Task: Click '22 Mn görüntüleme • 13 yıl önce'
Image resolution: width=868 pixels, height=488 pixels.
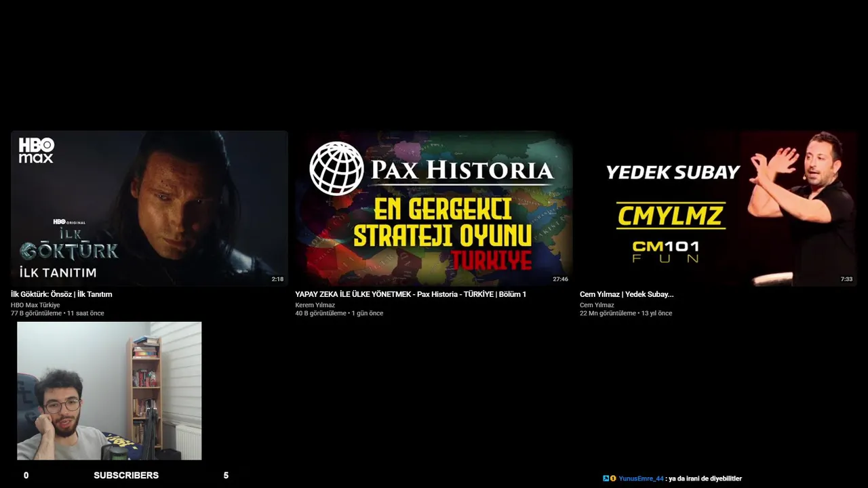Action: (x=626, y=313)
